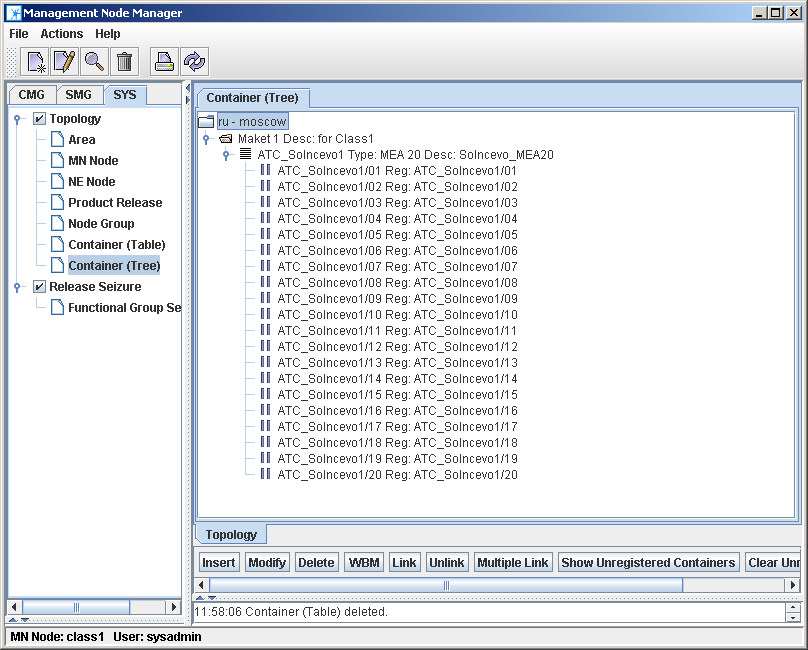The height and width of the screenshot is (650, 808).
Task: Open the File menu
Action: tap(19, 34)
